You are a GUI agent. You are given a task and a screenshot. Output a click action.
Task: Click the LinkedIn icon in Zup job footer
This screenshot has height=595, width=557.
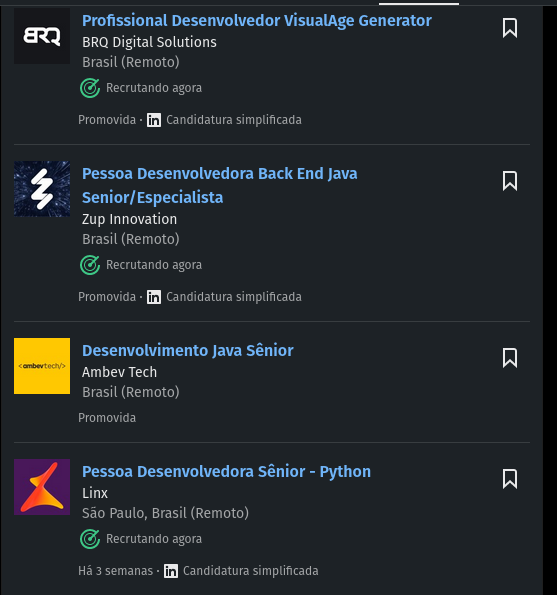154,297
